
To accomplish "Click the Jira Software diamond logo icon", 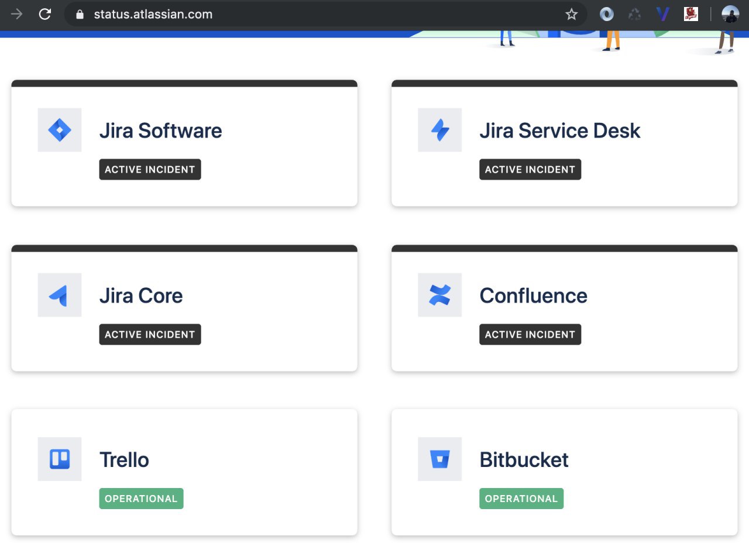I will [60, 130].
